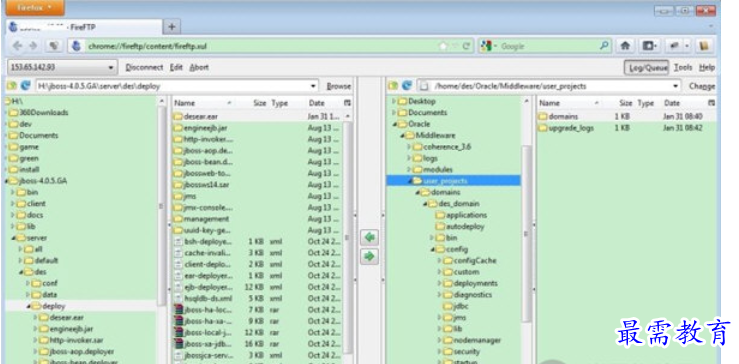Click the remote pane up-directory folder icon
Image resolution: width=739 pixels, height=364 pixels.
393,86
